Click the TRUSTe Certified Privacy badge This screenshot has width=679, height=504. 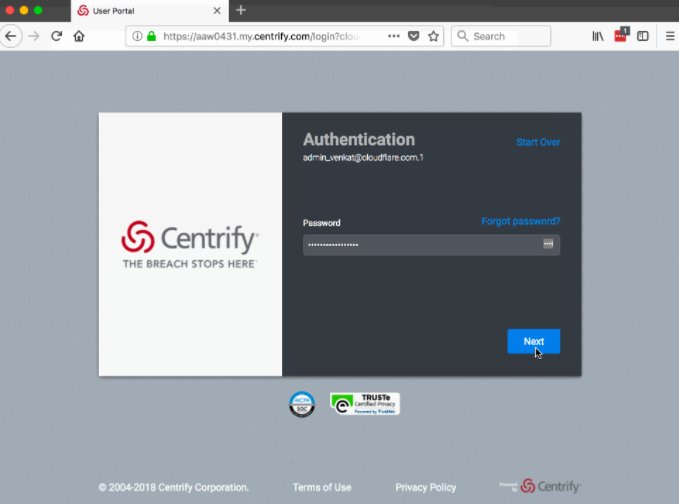pyautogui.click(x=365, y=404)
